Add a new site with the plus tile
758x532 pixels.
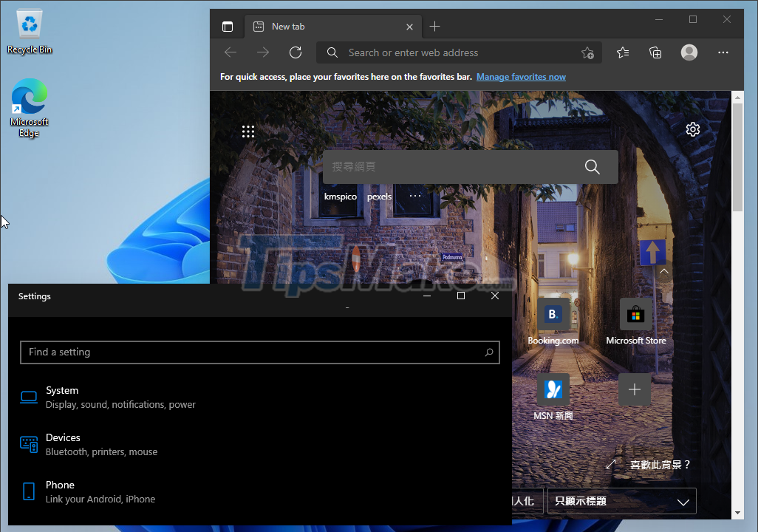(635, 389)
